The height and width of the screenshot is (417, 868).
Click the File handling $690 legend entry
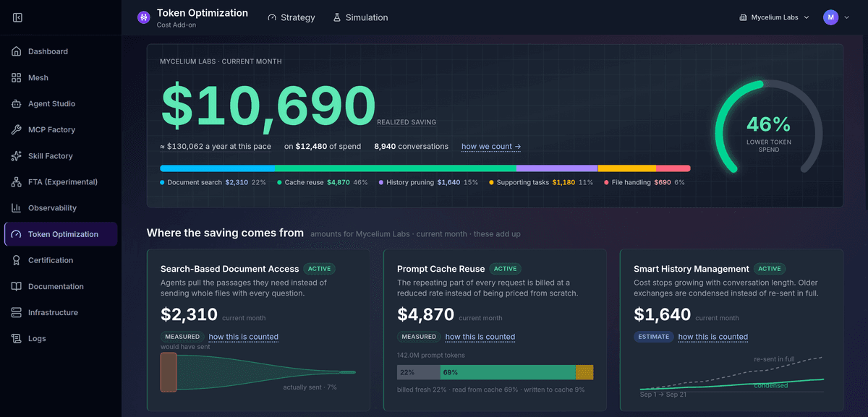pos(644,183)
